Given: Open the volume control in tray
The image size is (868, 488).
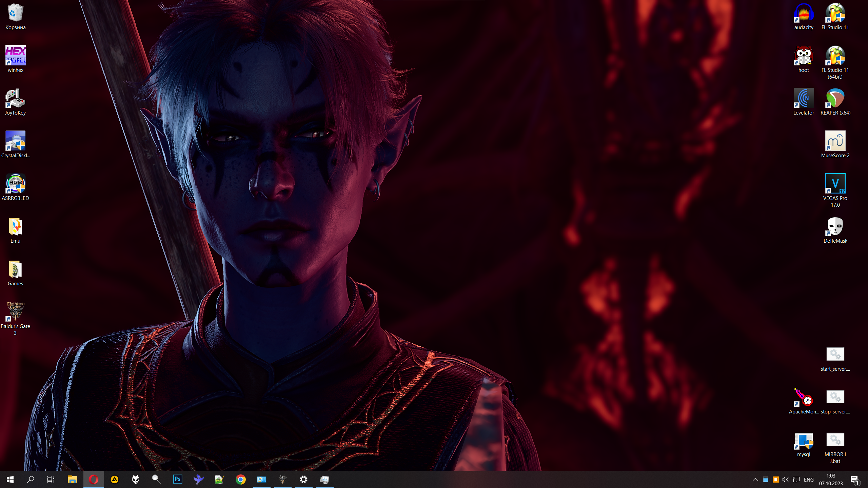Looking at the screenshot, I should [x=785, y=479].
